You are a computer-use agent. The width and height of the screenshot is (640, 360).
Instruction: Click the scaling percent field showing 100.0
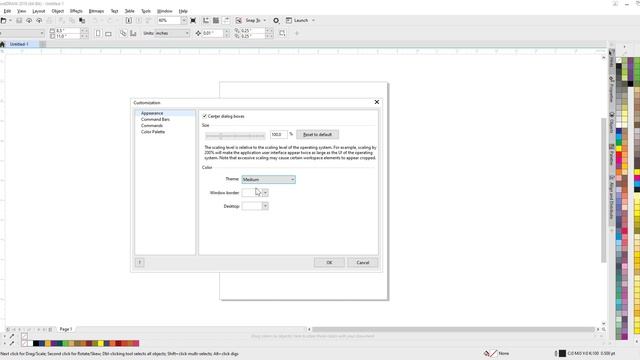[278, 134]
